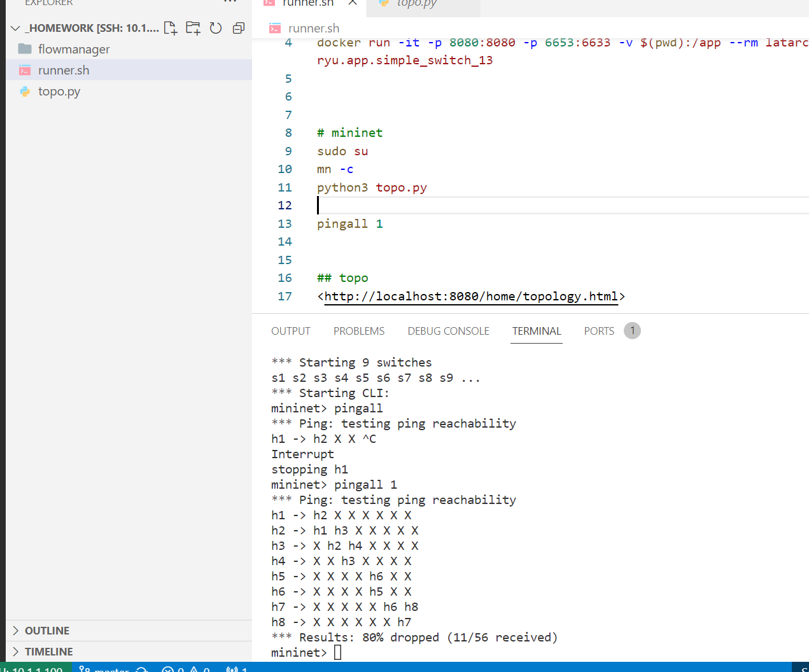Viewport: 809px width, 672px height.
Task: Click the '# mininet' comment line
Action: click(350, 133)
